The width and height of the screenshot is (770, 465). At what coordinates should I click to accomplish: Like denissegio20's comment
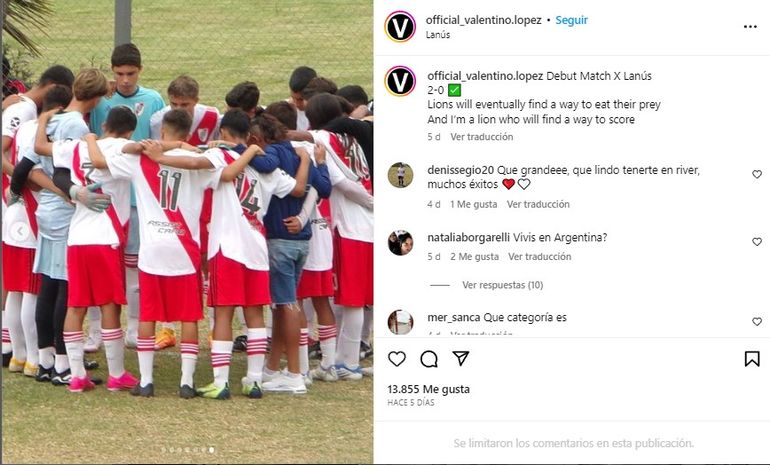(757, 174)
